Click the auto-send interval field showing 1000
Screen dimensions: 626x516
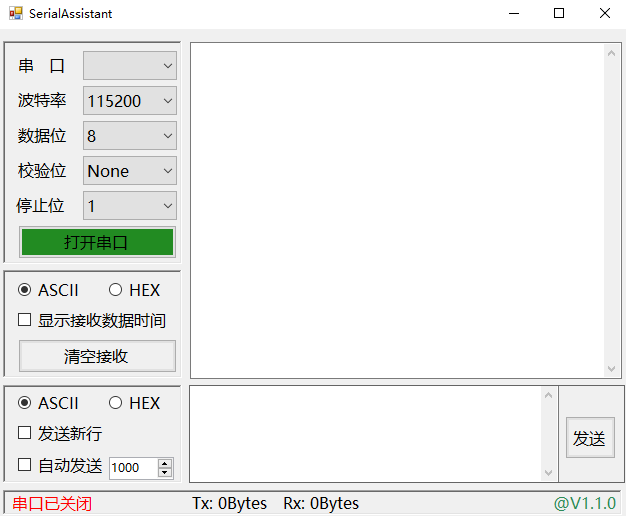pos(134,468)
